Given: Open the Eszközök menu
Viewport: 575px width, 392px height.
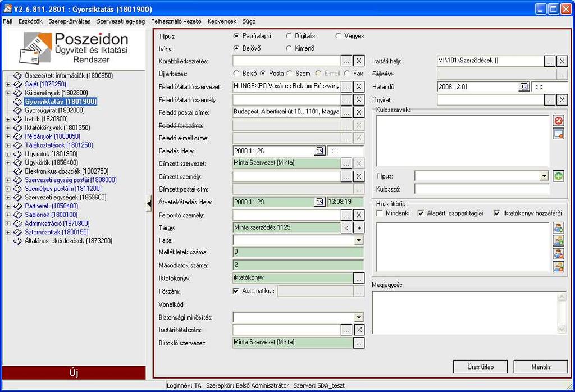Looking at the screenshot, I should coord(30,21).
